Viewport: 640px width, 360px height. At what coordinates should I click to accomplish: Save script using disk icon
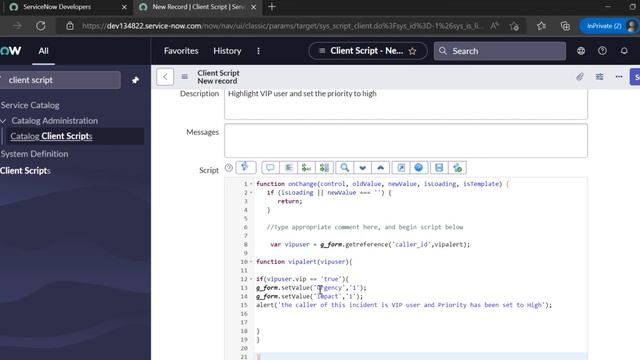pyautogui.click(x=439, y=168)
